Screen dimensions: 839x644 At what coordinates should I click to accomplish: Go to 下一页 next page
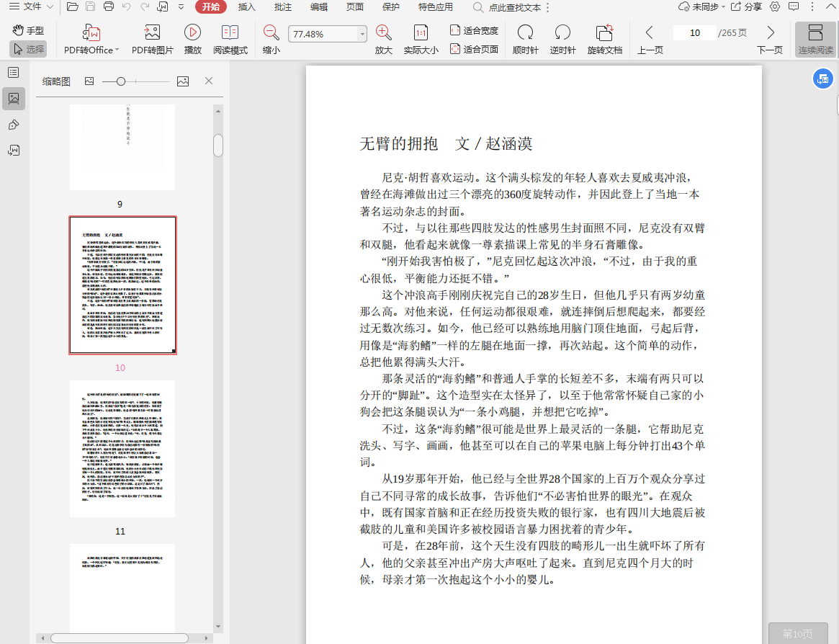770,40
